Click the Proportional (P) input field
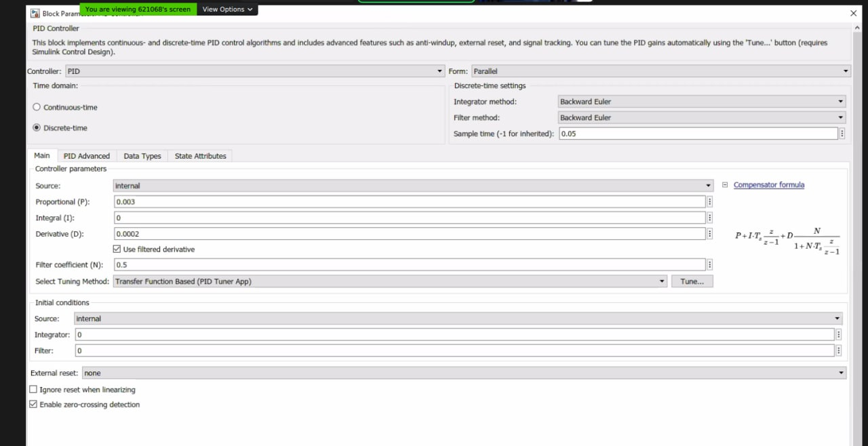The image size is (868, 446). [x=410, y=202]
